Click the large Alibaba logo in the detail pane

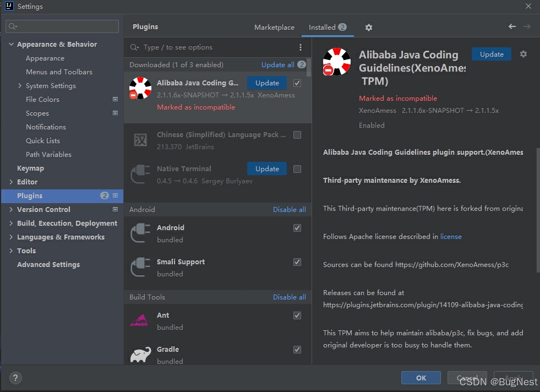(x=336, y=62)
